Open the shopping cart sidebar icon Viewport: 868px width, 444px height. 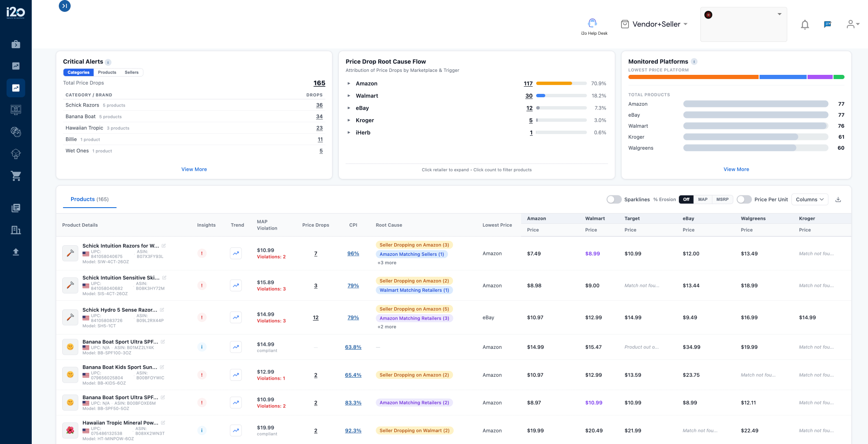click(16, 176)
